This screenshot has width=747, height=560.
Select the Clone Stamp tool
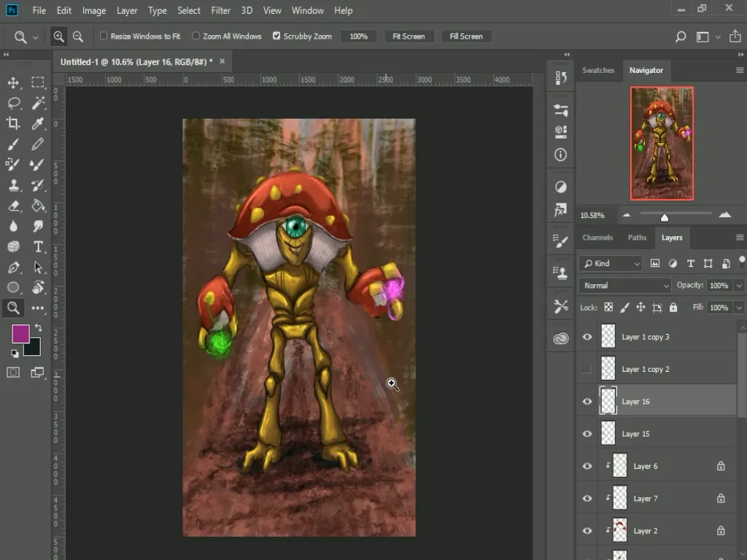13,185
